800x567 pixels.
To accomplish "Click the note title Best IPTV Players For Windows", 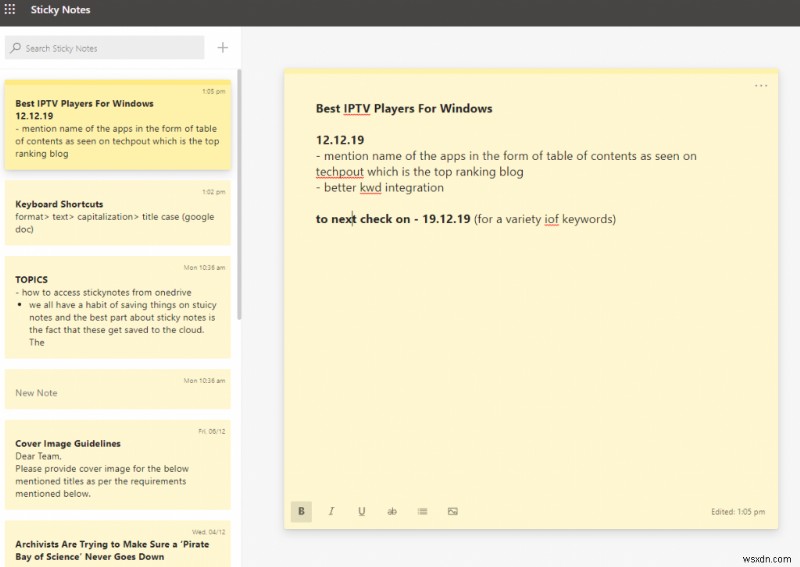I will coord(404,108).
